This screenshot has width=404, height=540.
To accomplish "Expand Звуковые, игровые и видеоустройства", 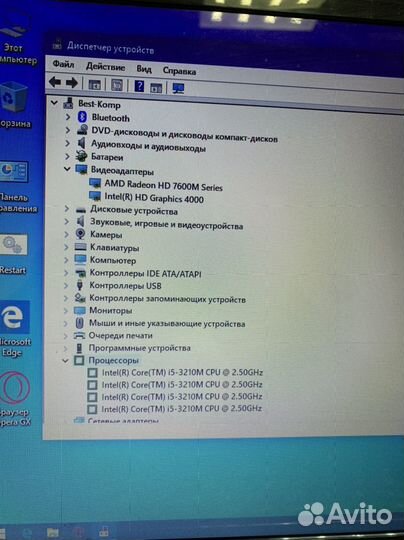I will [x=66, y=221].
